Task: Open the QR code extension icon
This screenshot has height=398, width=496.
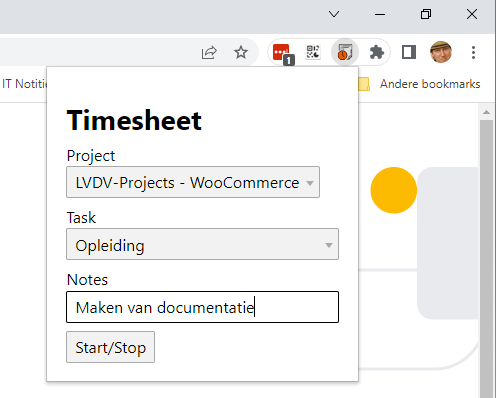Action: tap(313, 52)
